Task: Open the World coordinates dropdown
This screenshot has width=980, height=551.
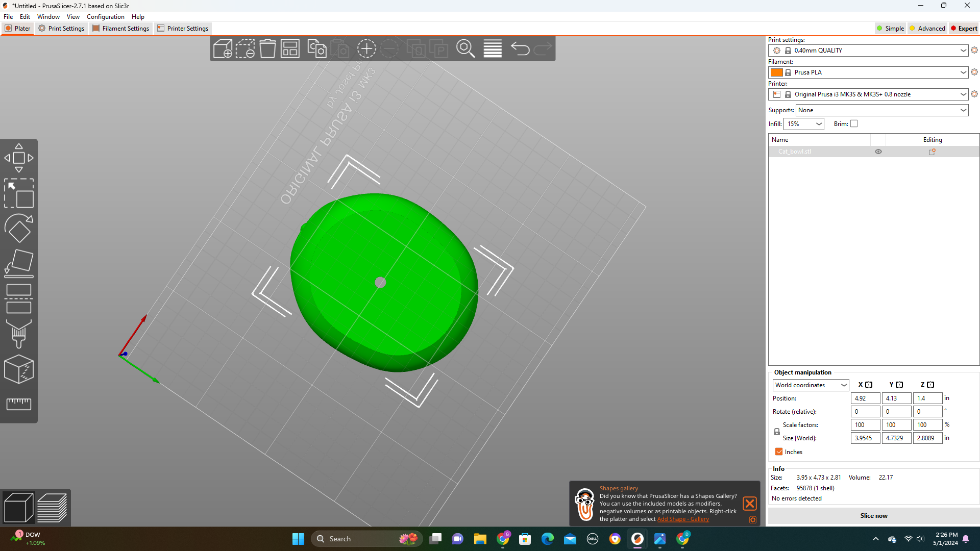Action: pos(811,385)
